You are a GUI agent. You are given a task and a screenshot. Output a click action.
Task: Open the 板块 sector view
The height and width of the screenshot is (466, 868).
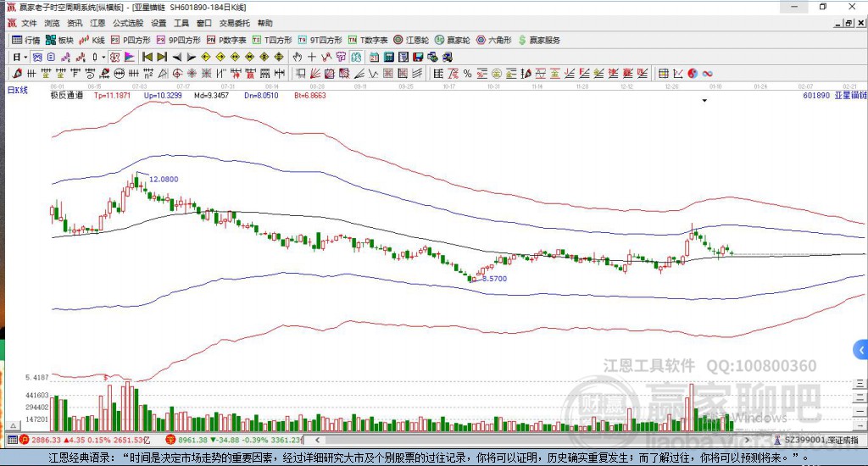59,40
